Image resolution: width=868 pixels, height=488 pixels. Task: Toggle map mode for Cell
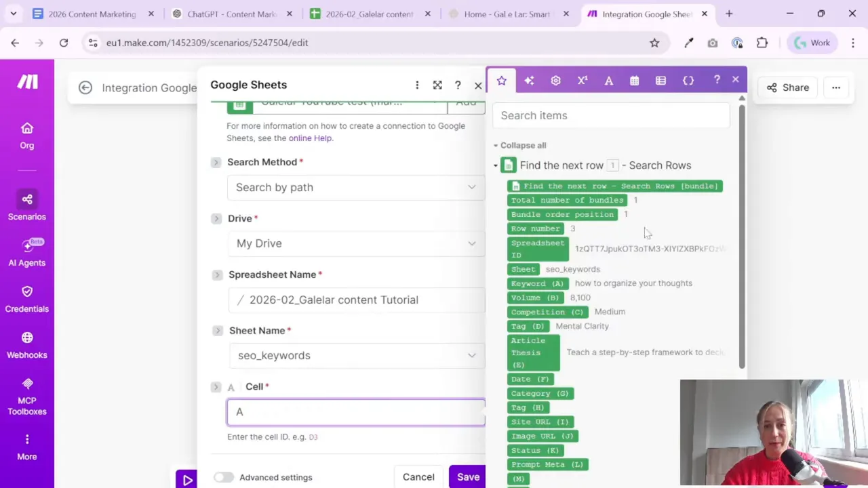pos(216,386)
